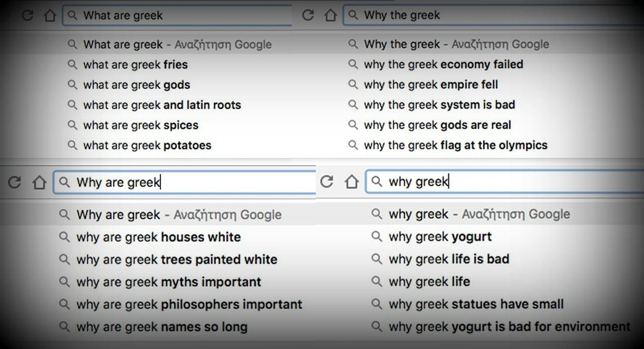Click "why greek yogurt" suggestion
This screenshot has height=349, width=644.
(440, 237)
